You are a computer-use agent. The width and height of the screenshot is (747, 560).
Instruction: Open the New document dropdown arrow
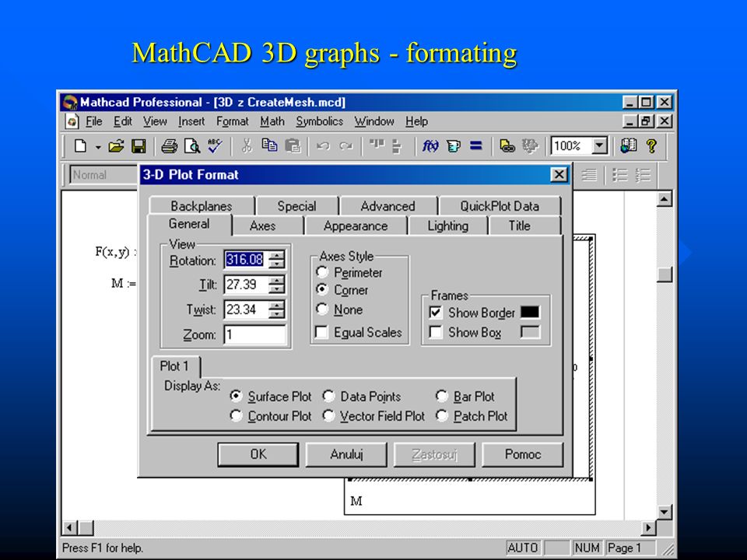pyautogui.click(x=98, y=147)
